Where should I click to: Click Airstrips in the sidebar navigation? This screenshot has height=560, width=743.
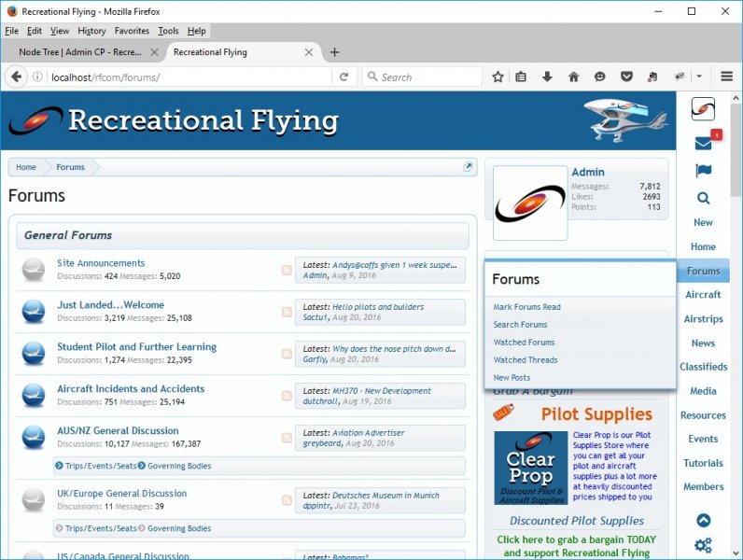(703, 319)
